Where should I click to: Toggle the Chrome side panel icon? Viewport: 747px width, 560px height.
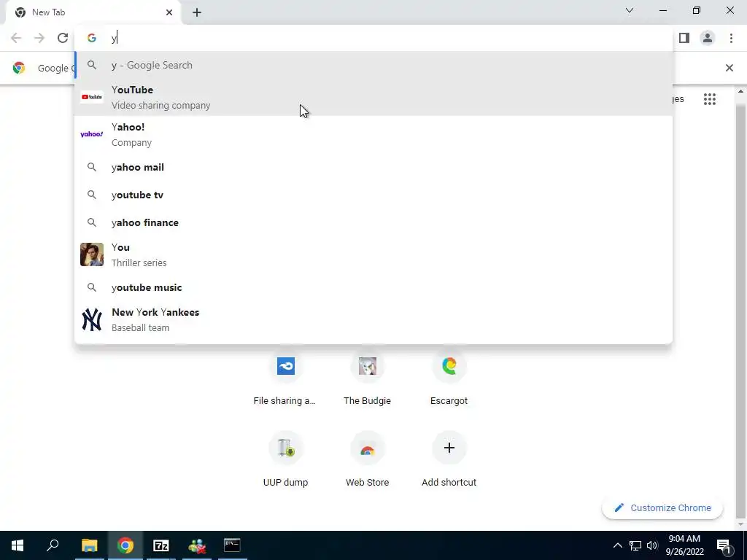point(684,38)
